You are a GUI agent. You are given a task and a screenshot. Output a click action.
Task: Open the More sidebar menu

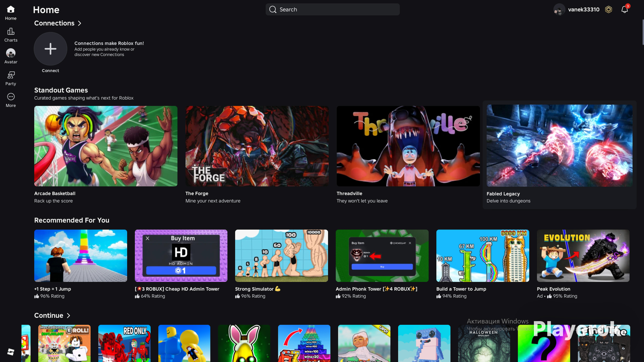(x=11, y=97)
